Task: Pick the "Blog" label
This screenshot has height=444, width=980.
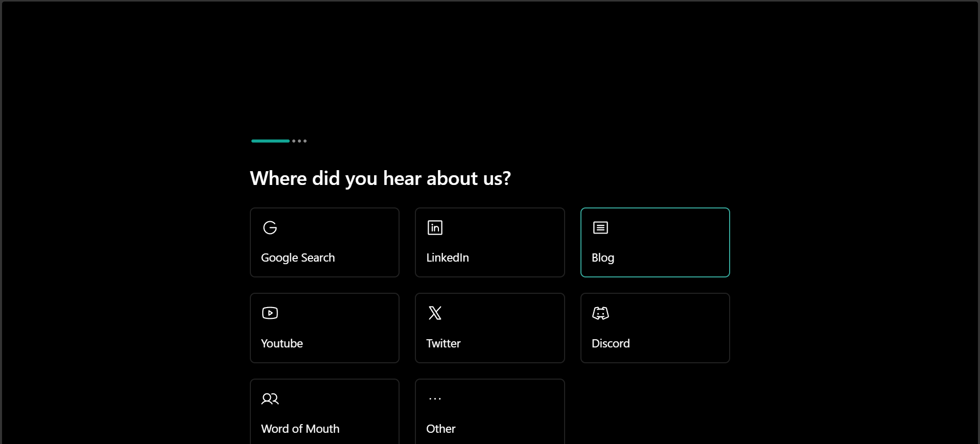Action: (603, 258)
